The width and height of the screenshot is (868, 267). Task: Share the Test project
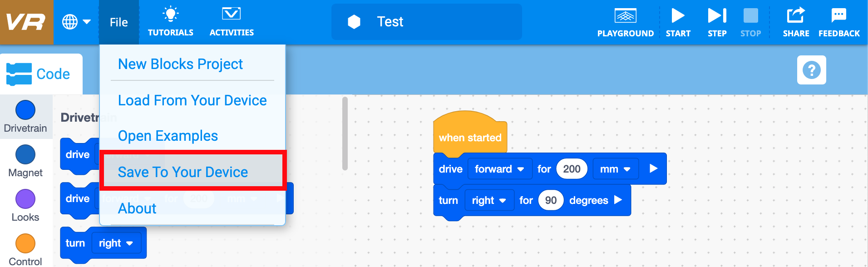[x=796, y=20]
